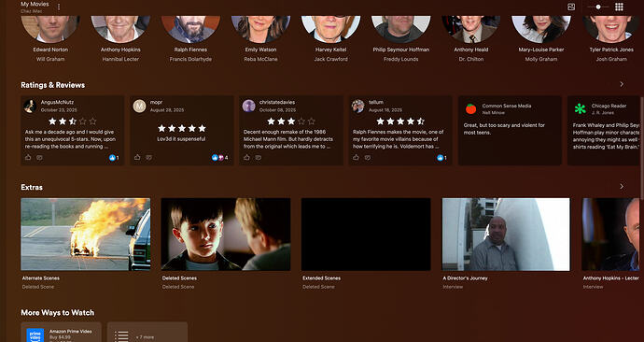Click the 'Alternate Scenes' extra title

41,278
